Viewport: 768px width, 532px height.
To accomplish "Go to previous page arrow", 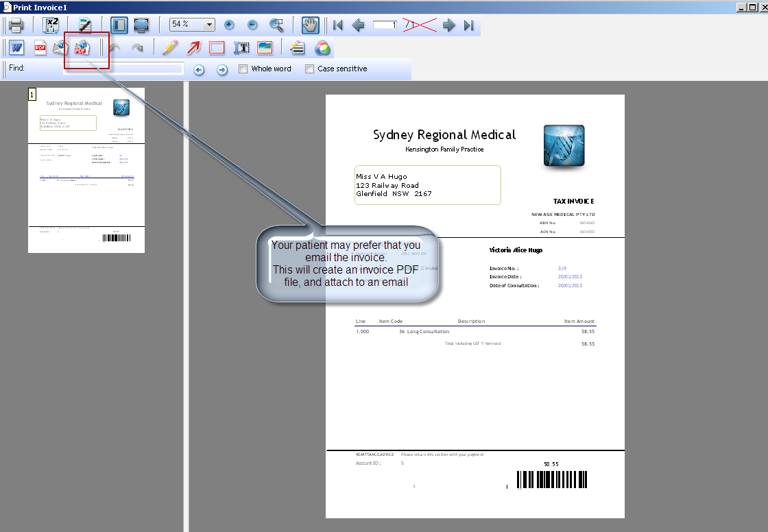I will point(358,25).
